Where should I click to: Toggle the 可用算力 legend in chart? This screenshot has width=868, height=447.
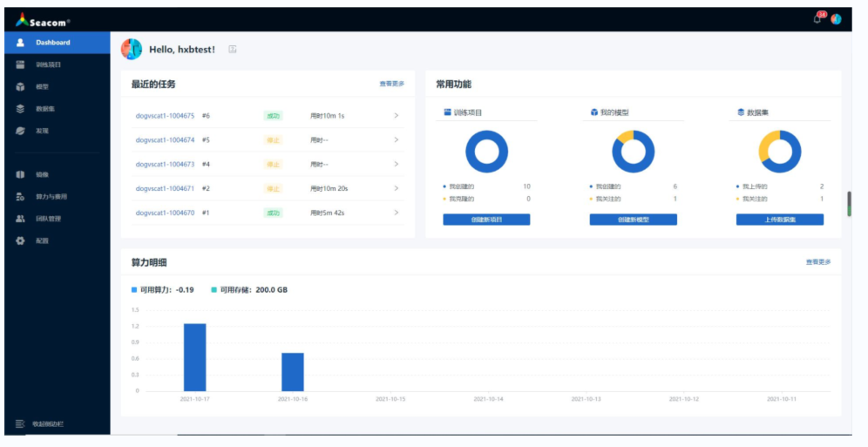click(162, 289)
